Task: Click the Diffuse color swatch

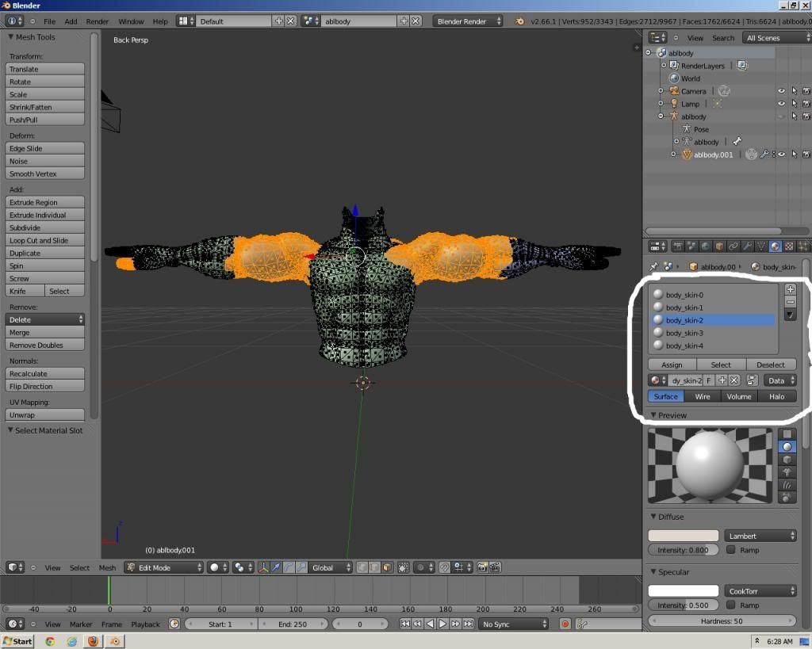Action: click(x=684, y=536)
